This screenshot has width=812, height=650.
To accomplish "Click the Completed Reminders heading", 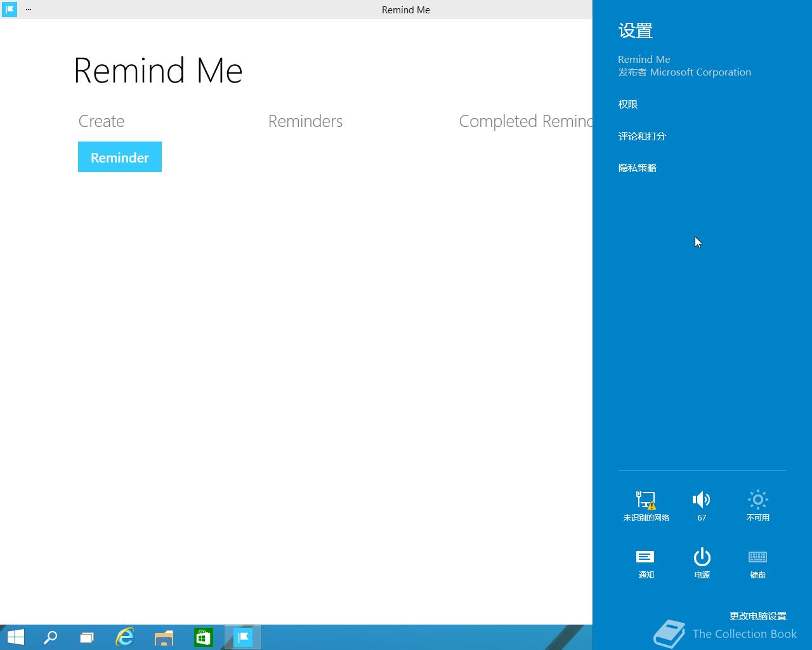I will (x=525, y=121).
